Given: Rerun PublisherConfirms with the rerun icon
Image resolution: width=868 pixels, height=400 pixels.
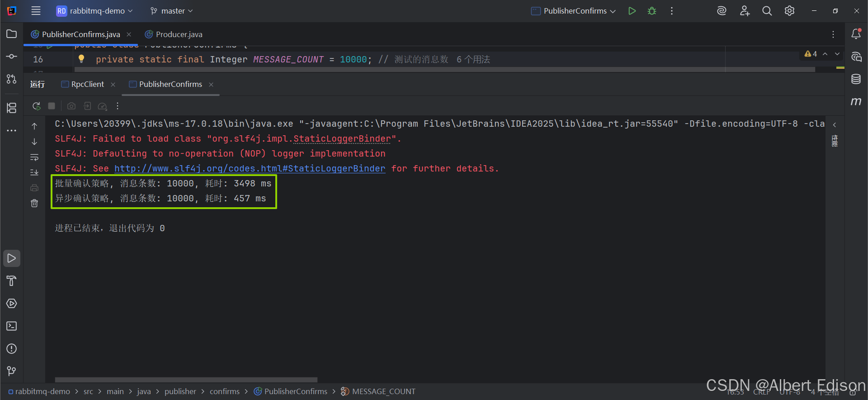Looking at the screenshot, I should 37,106.
